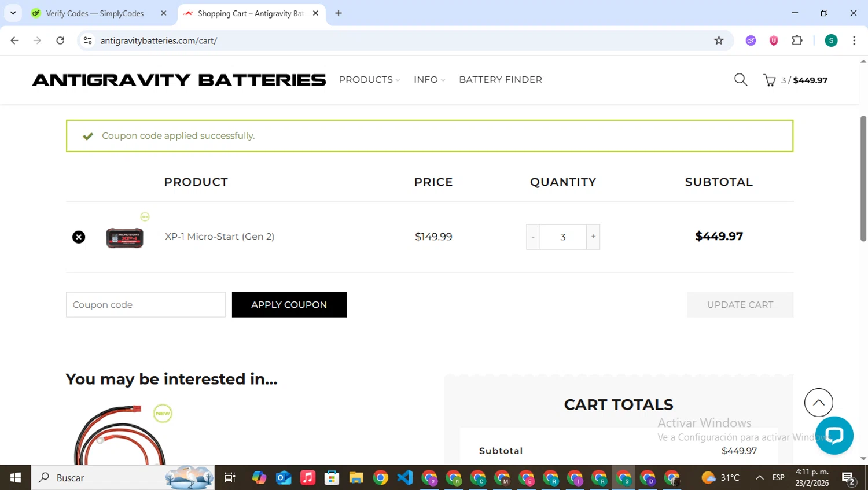The height and width of the screenshot is (490, 868).
Task: Open Outlook from taskbar
Action: click(x=284, y=478)
